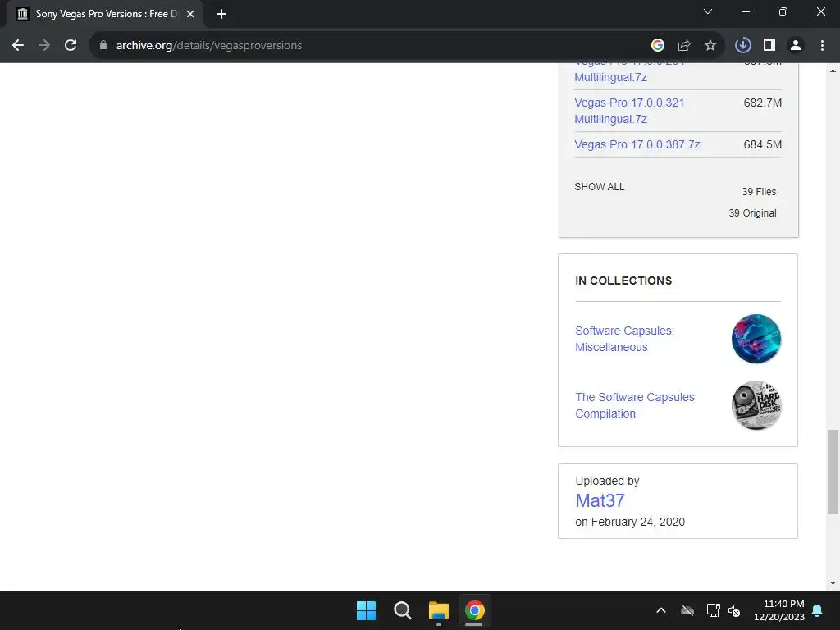
Task: View site information lock icon
Action: click(x=103, y=46)
